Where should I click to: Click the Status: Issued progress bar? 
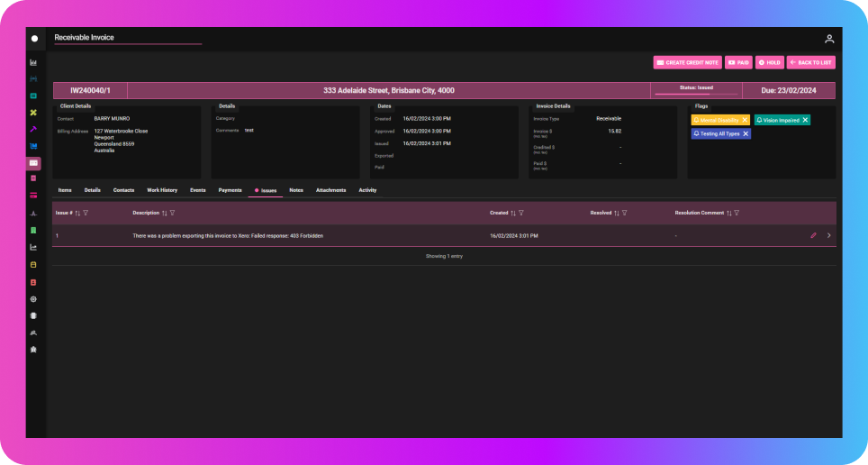pyautogui.click(x=695, y=90)
